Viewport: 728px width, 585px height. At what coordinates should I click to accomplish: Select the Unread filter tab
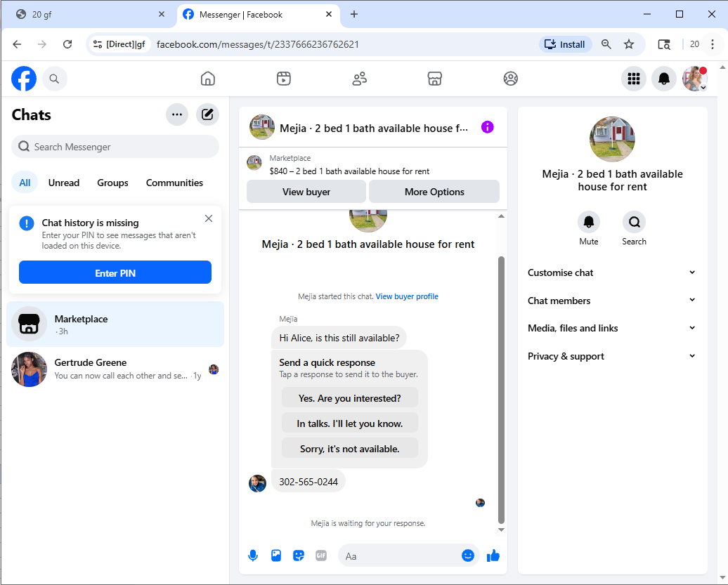(64, 183)
